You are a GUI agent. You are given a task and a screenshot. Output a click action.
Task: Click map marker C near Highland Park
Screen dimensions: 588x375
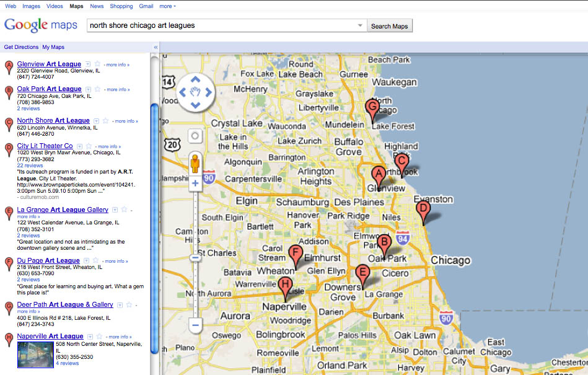(x=402, y=165)
